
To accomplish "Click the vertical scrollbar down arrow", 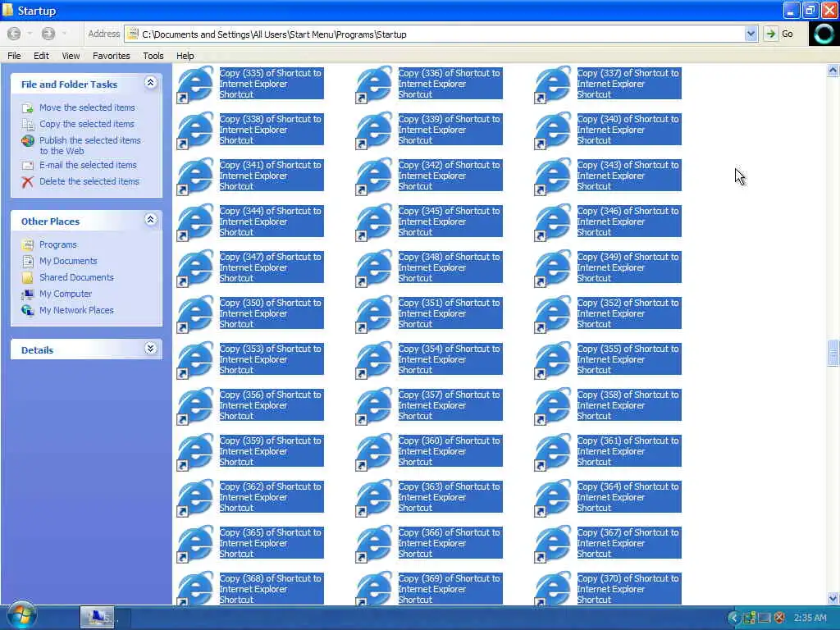I will tap(833, 598).
